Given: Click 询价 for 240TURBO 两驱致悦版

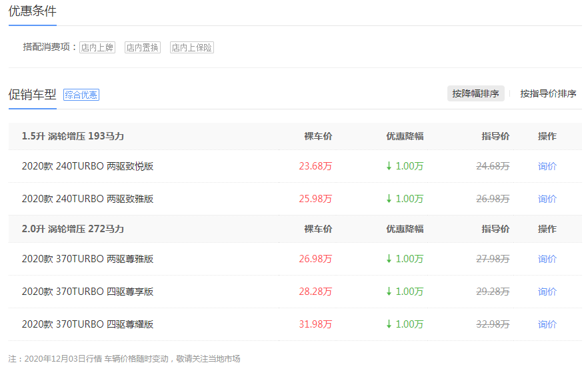Looking at the screenshot, I should [547, 166].
